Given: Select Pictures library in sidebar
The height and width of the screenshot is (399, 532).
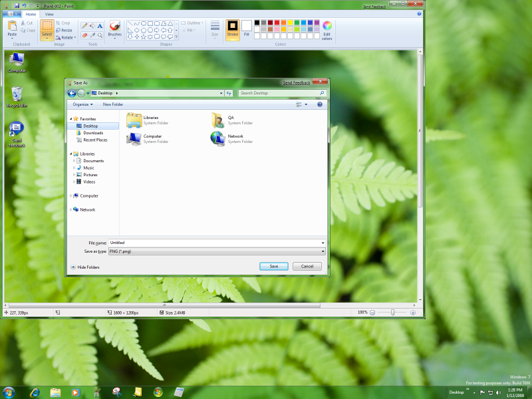Looking at the screenshot, I should (87, 175).
